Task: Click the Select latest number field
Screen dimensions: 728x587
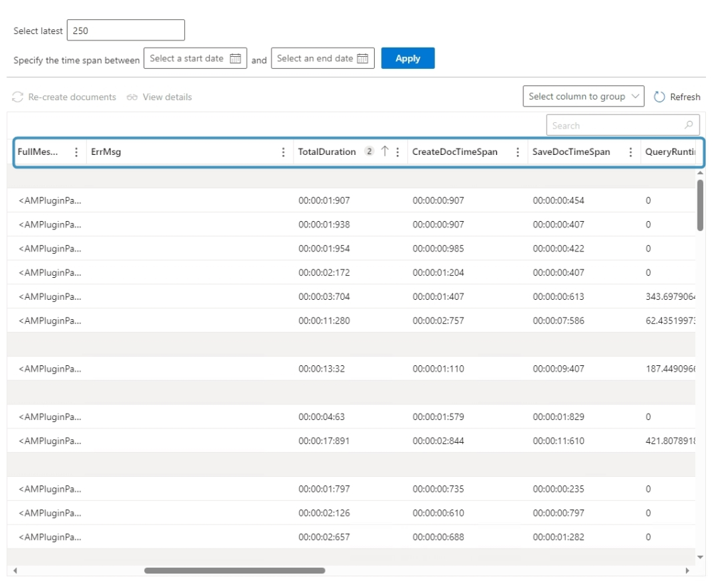Action: tap(126, 31)
